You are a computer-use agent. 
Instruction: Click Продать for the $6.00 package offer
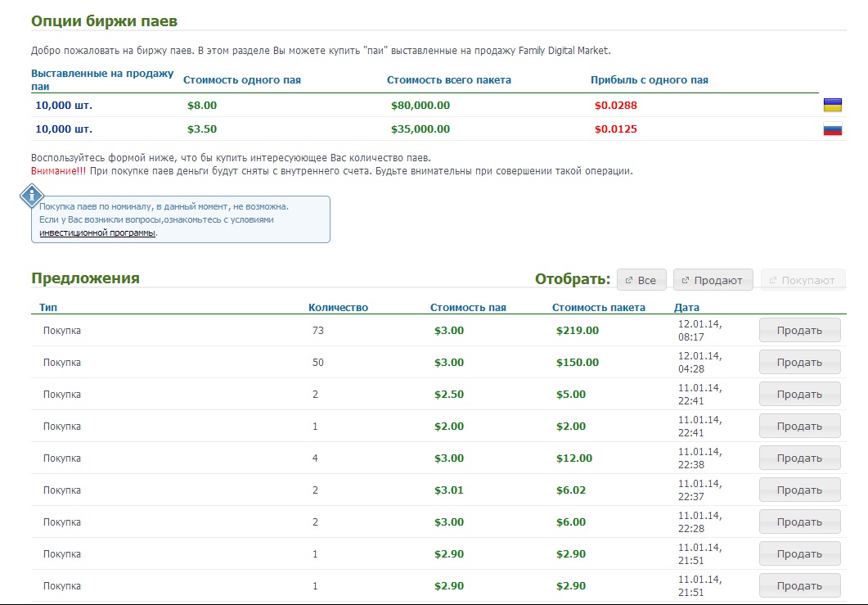799,521
